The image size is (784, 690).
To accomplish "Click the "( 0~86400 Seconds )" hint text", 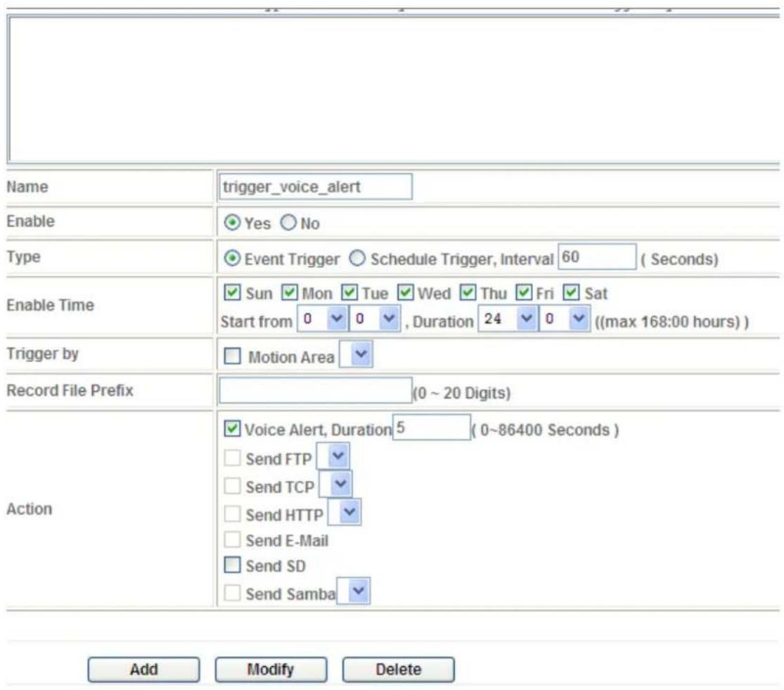I will click(546, 430).
